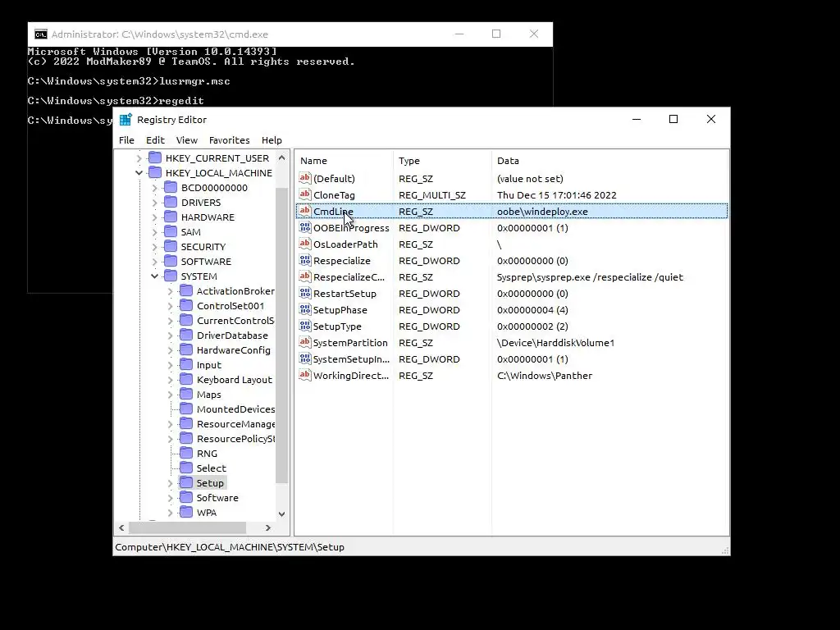Expand the HARDWARE key
This screenshot has width=840, height=630.
pos(155,217)
